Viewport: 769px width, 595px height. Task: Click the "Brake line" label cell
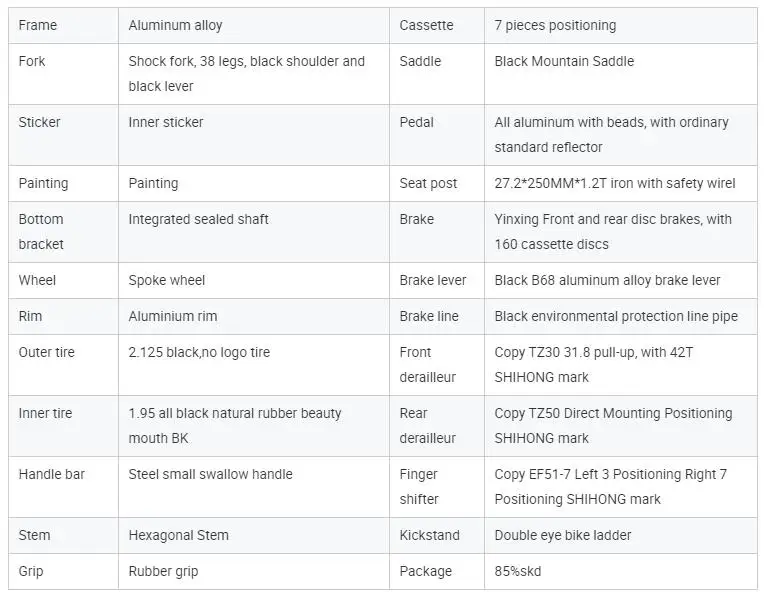429,316
